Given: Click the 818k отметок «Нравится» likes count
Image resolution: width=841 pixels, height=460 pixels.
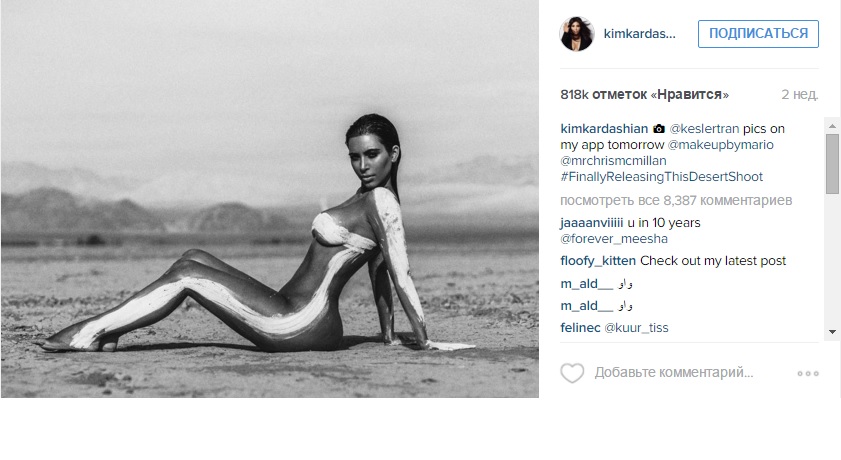Looking at the screenshot, I should coord(645,95).
